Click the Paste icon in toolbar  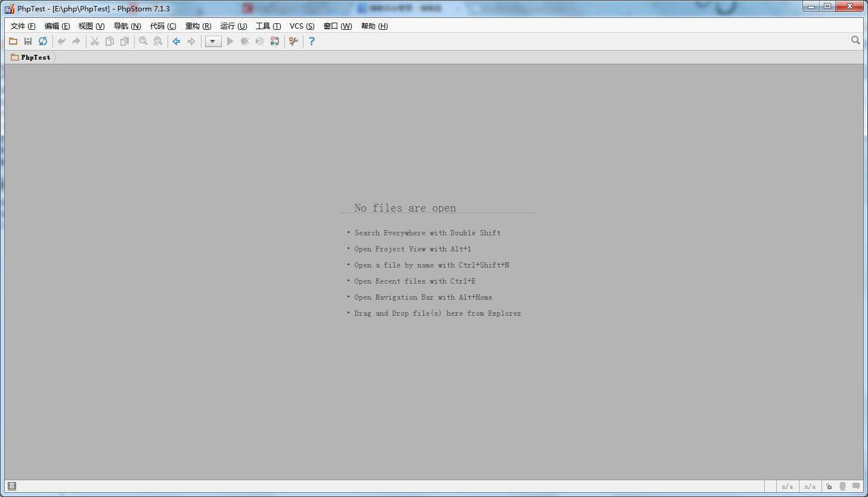(x=125, y=41)
